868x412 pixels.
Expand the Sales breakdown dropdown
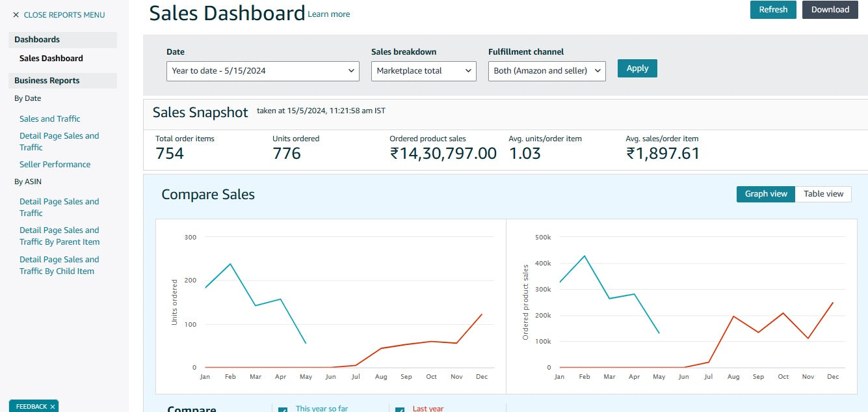pyautogui.click(x=423, y=71)
